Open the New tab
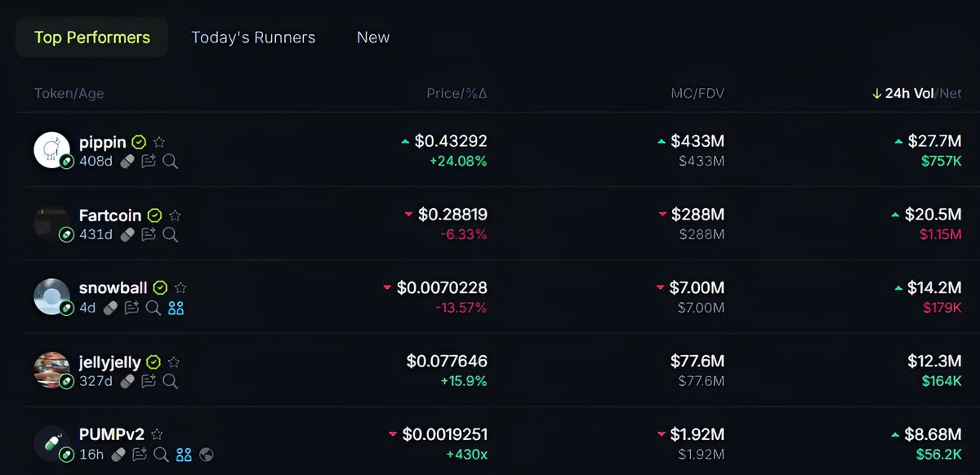 pos(373,38)
